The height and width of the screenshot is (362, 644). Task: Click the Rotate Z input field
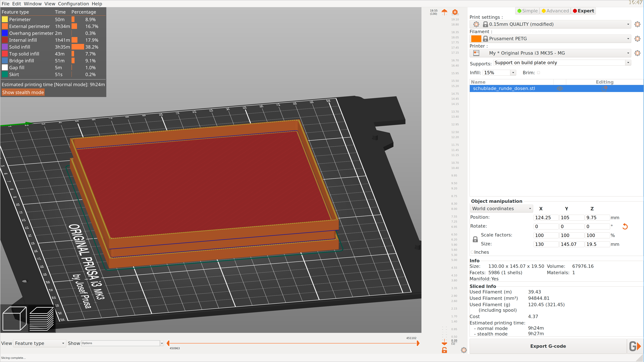[x=597, y=227]
